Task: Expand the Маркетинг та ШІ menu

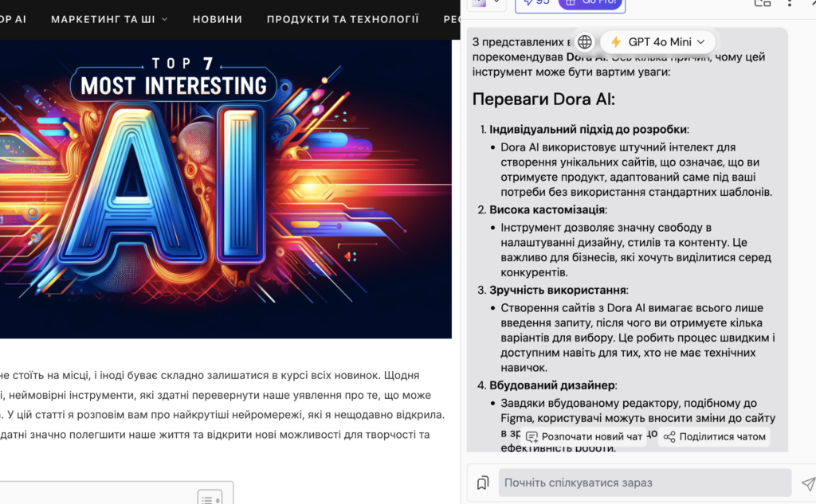Action: pos(109,18)
